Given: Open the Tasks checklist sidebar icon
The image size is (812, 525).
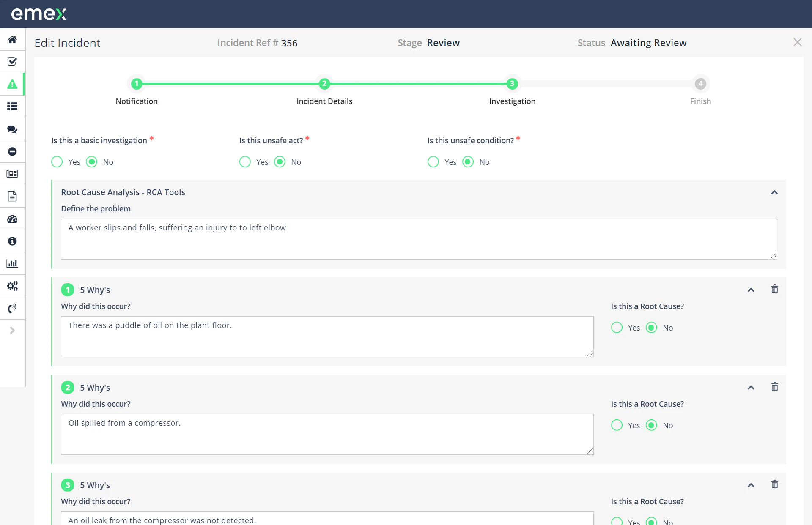Looking at the screenshot, I should (12, 62).
